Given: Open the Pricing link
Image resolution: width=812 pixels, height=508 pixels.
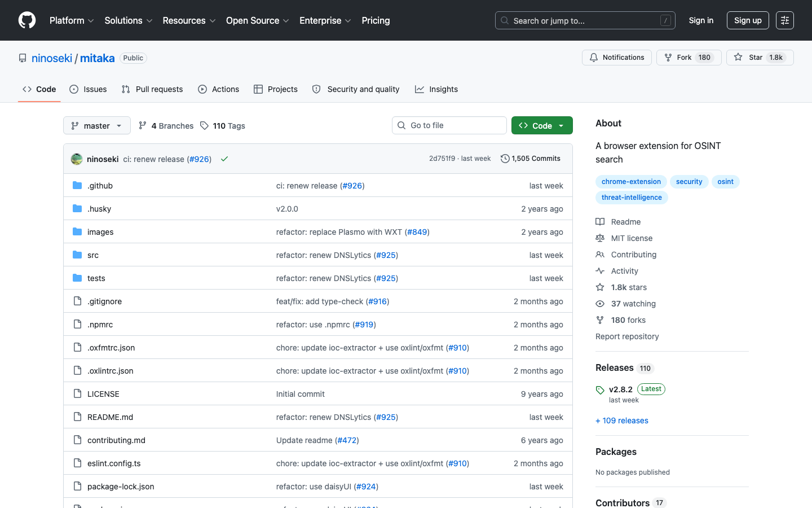Looking at the screenshot, I should point(376,20).
